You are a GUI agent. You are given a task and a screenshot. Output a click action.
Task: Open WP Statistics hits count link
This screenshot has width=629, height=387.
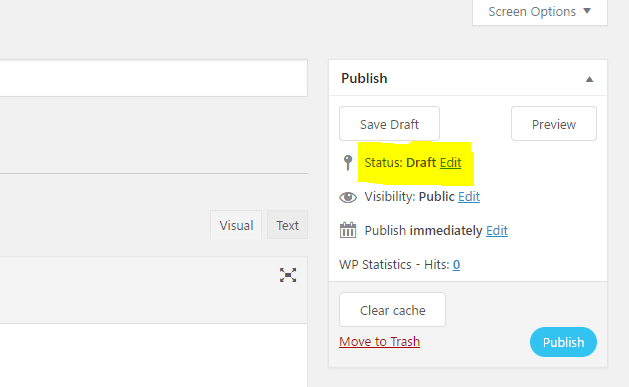coord(457,265)
